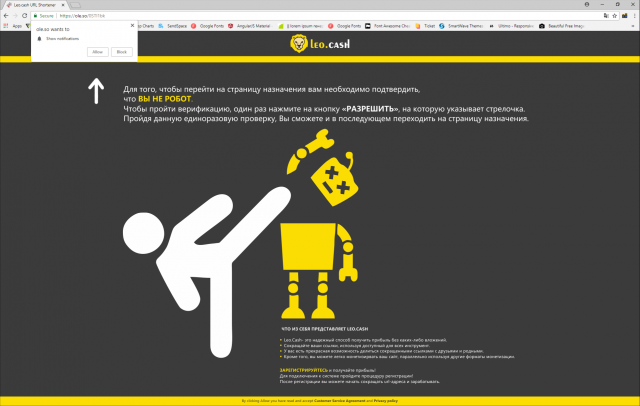Click the Leo.cash lion logo
640x406 pixels.
point(320,44)
